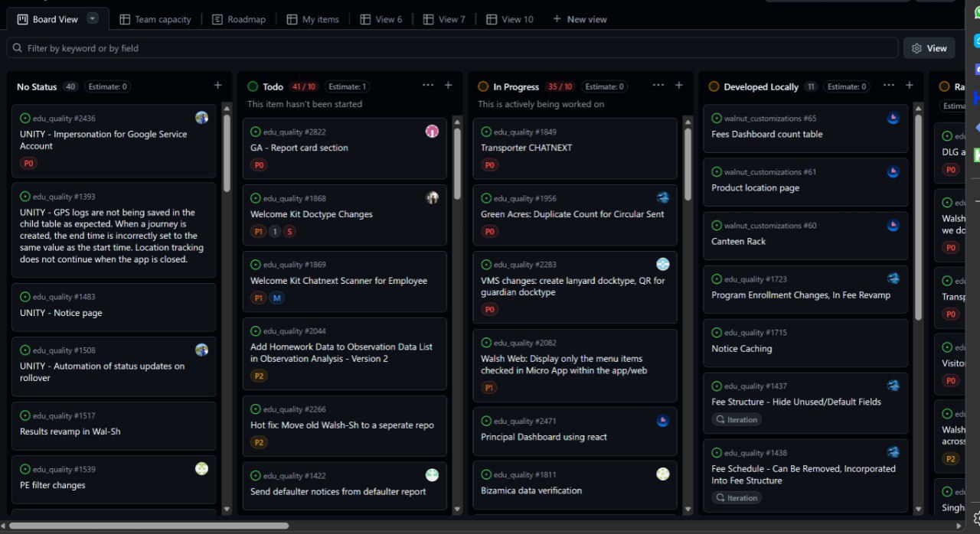Open three-dot menu for Todo column
This screenshot has width=980, height=534.
pos(428,86)
